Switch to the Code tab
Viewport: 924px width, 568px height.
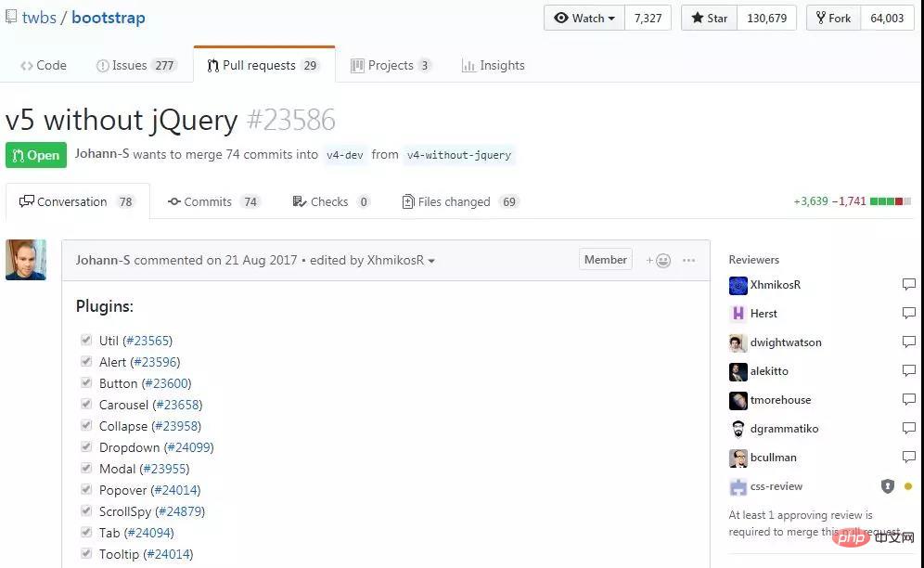(x=44, y=66)
